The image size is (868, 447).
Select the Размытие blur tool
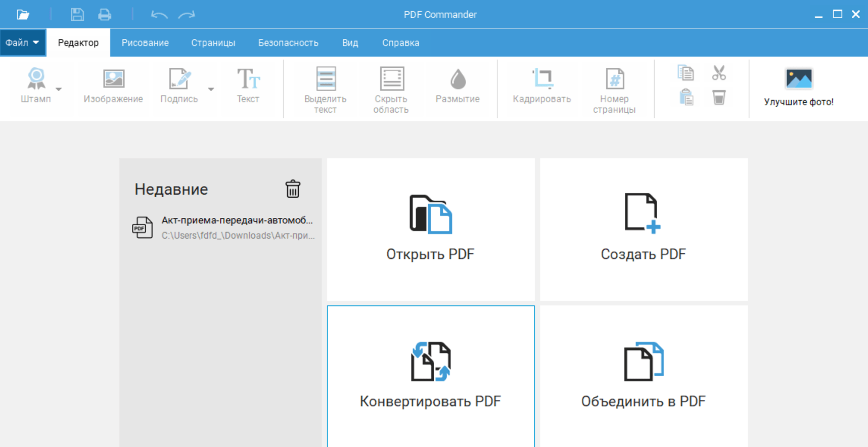coord(458,85)
